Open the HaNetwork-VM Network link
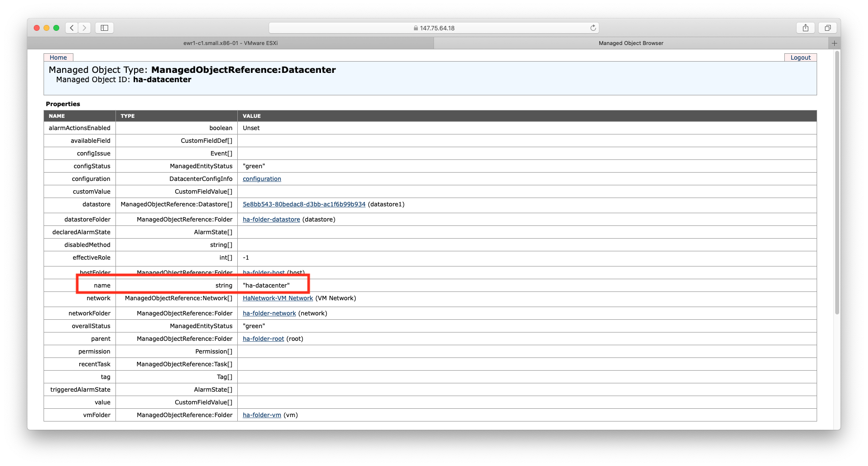This screenshot has height=466, width=868. pos(278,298)
